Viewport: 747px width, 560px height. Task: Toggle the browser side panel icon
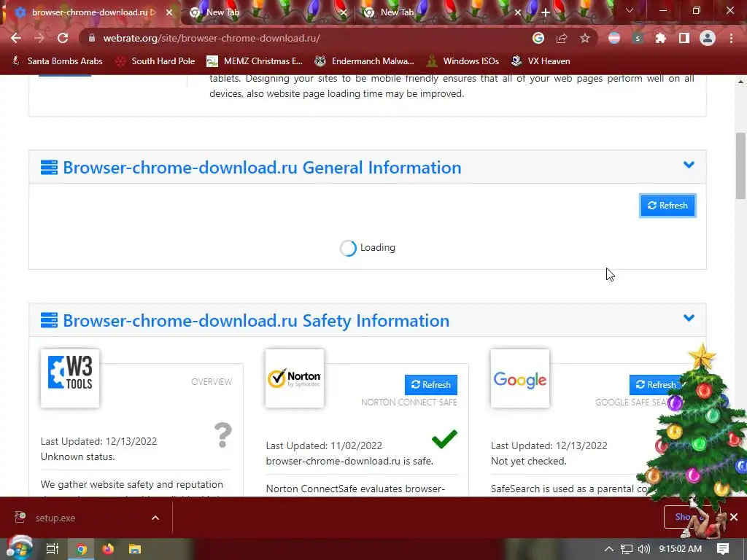pyautogui.click(x=684, y=38)
